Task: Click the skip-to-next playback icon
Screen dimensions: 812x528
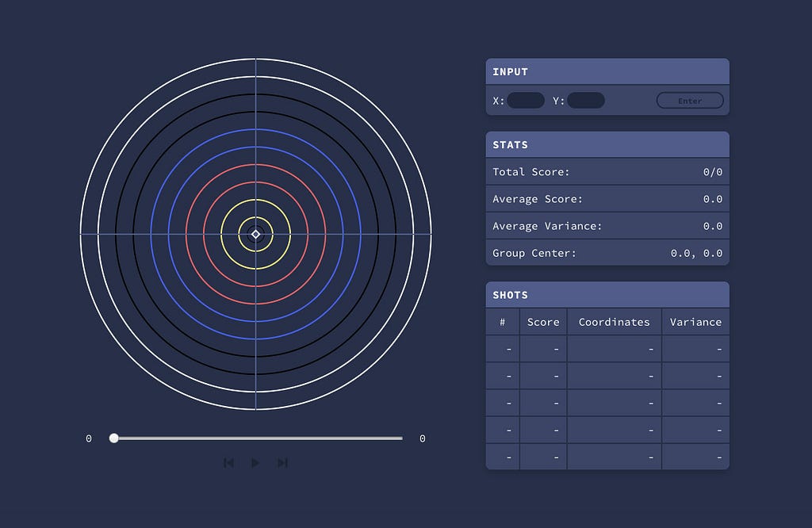Action: tap(282, 463)
